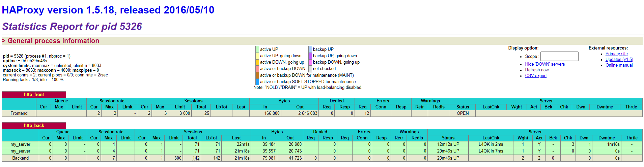Click bytes out value 20 743
This screenshot has width=644, height=167.
click(295, 151)
